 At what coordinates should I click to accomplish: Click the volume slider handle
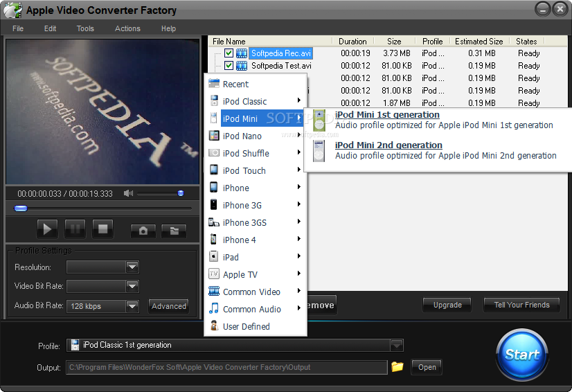181,193
